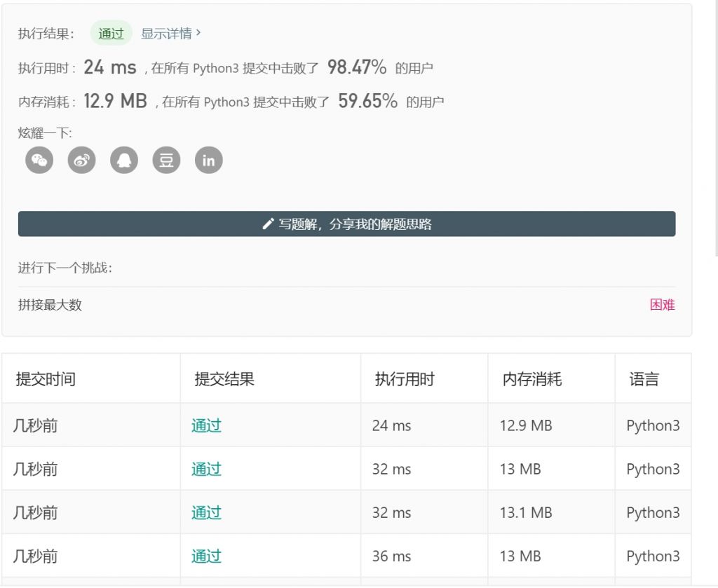Click the 59.65% memory percentile
This screenshot has width=718, height=588.
pyautogui.click(x=367, y=101)
